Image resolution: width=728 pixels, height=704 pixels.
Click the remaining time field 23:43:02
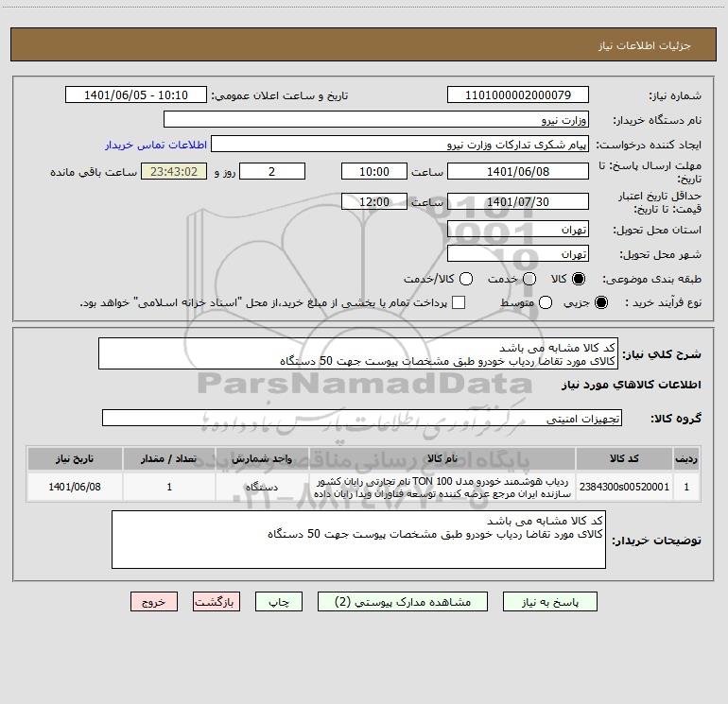coord(174,171)
